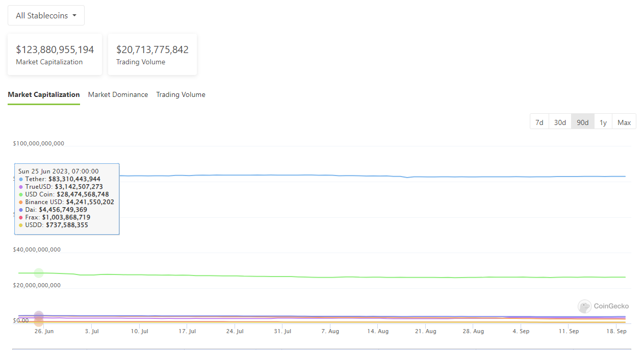This screenshot has height=350, width=644.
Task: Select the 30d time range
Action: coord(560,122)
